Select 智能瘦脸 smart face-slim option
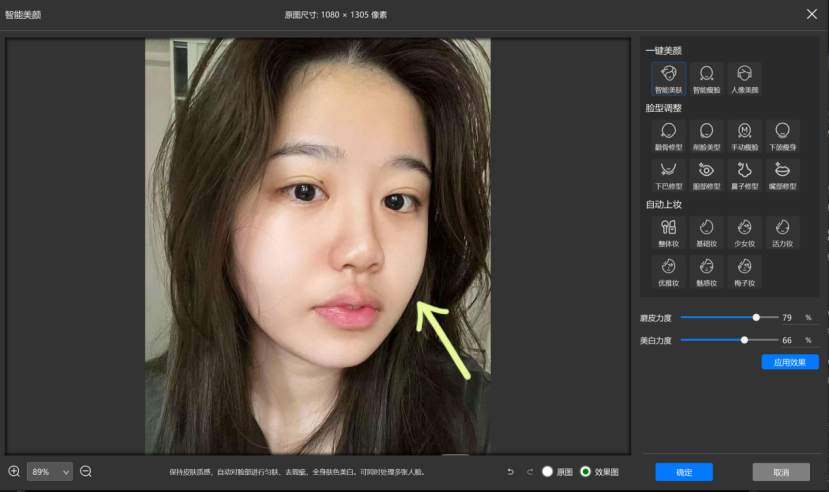The height and width of the screenshot is (492, 829). coord(706,79)
